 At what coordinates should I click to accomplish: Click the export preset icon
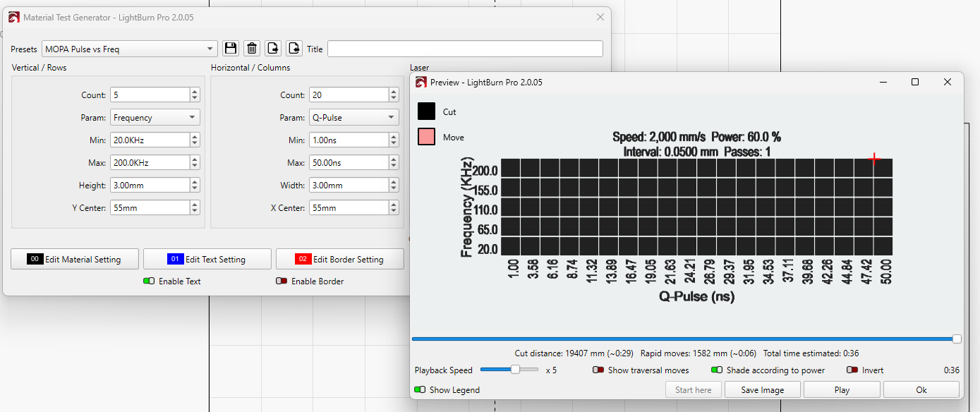coord(273,49)
